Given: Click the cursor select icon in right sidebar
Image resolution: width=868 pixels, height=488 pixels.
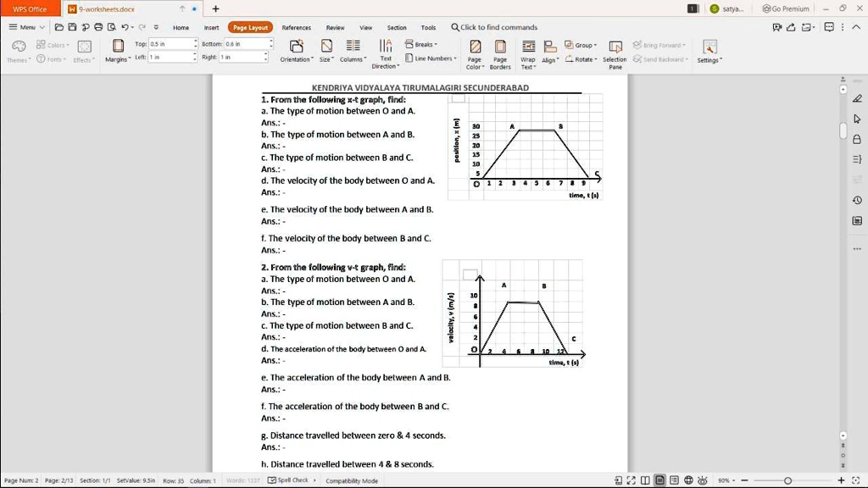Looking at the screenshot, I should click(x=857, y=119).
